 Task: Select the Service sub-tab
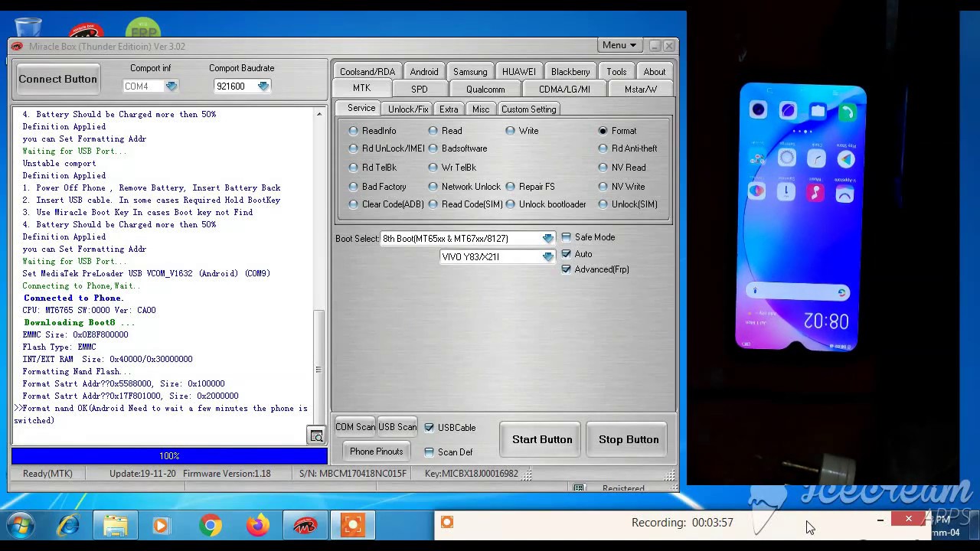361,108
